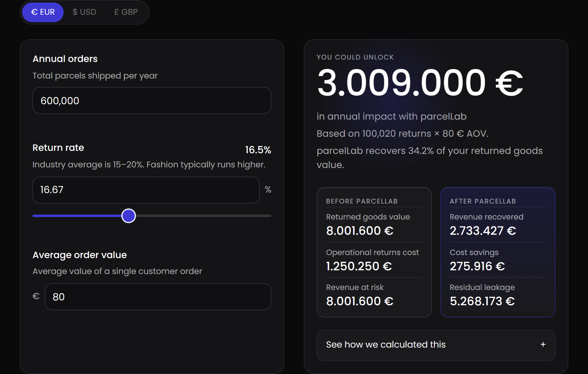Click the BEFORE PARCELLAB heading
588x374 pixels.
362,201
